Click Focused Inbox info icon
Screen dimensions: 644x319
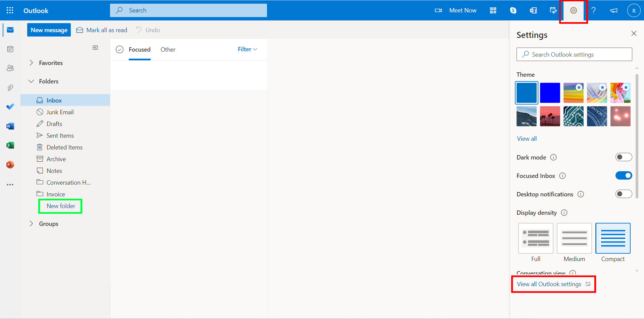point(562,176)
